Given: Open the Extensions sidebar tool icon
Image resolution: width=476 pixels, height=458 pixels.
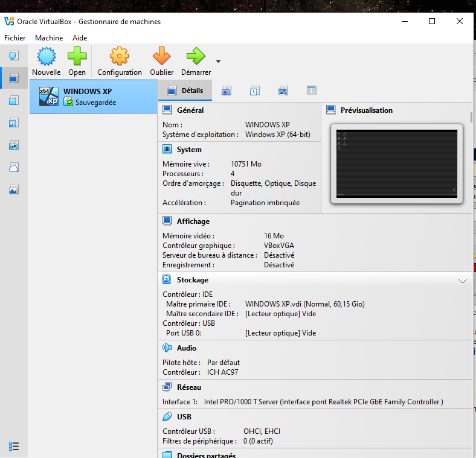Looking at the screenshot, I should click(x=14, y=100).
